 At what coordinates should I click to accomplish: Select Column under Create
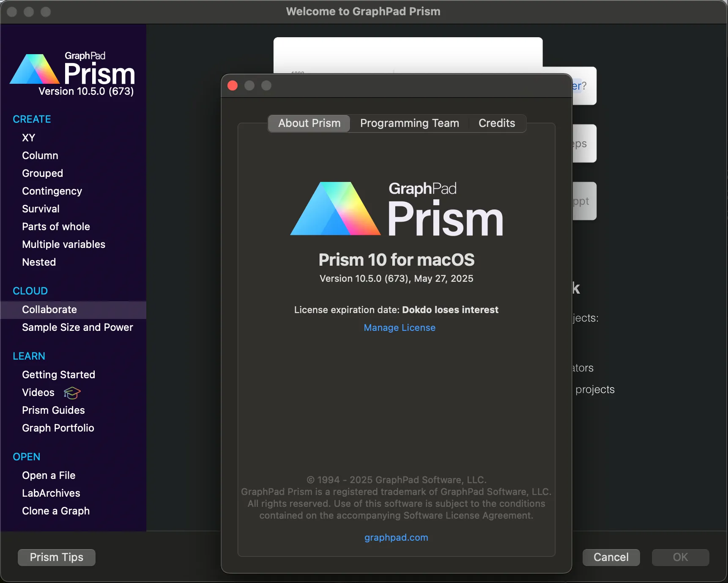pos(40,156)
